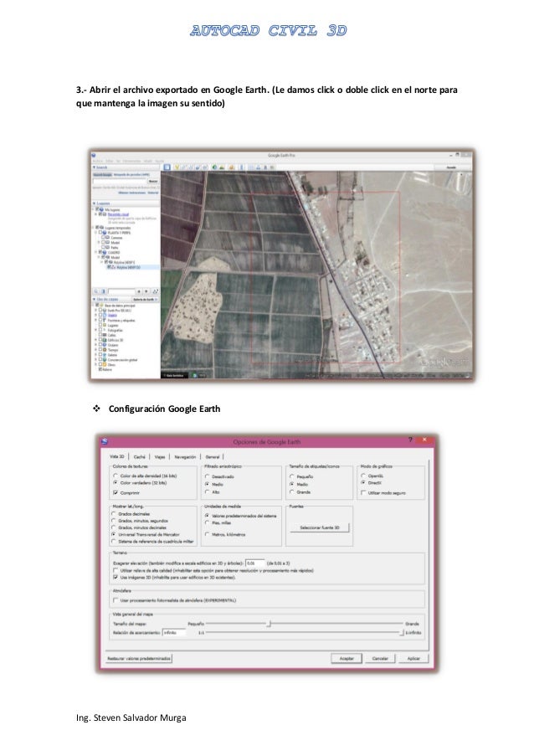Collapse the Search panel header arrow
534x756 pixels.
tap(95, 167)
